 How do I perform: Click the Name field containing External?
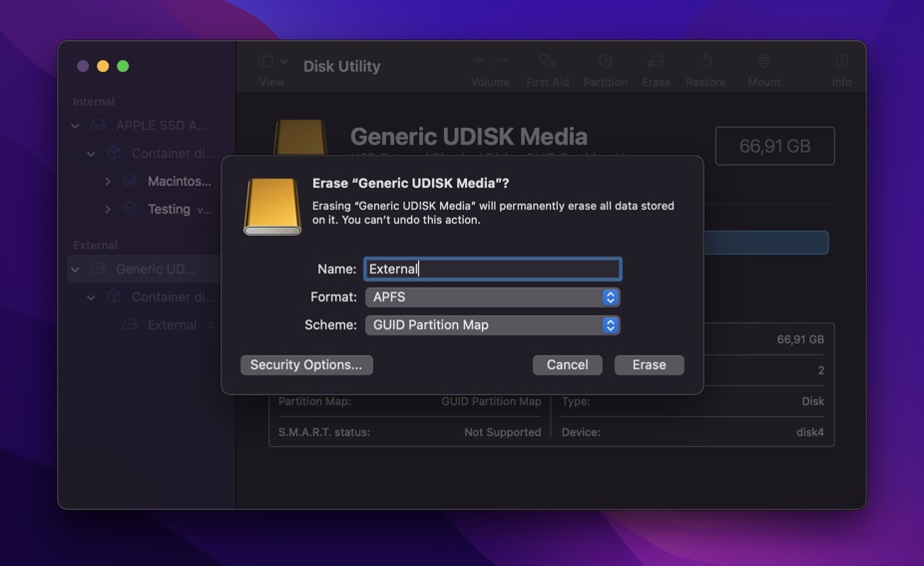pos(493,269)
